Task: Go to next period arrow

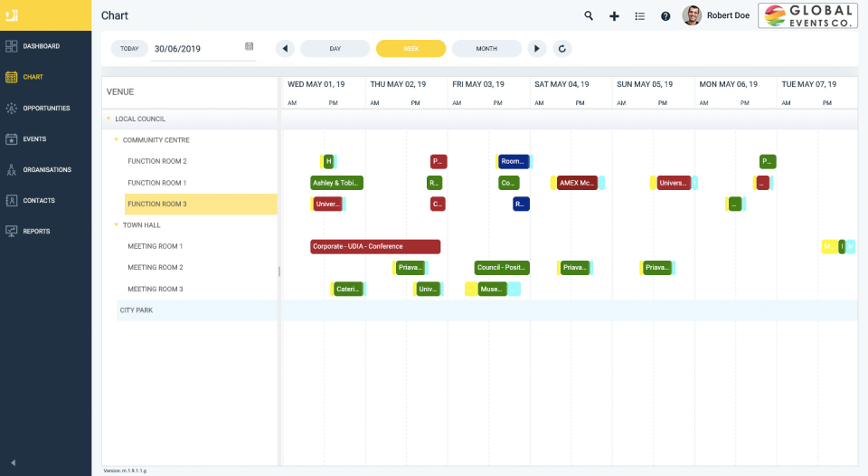Action: tap(537, 49)
